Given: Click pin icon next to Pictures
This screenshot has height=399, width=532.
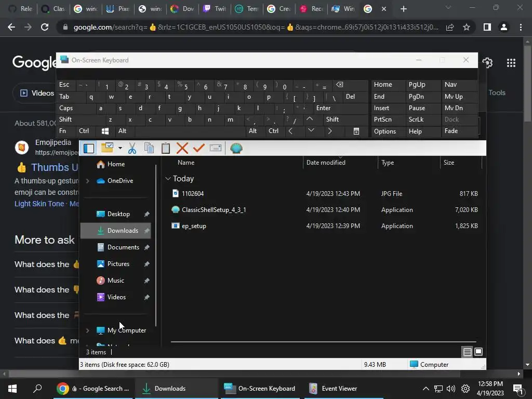Looking at the screenshot, I should coord(147,264).
